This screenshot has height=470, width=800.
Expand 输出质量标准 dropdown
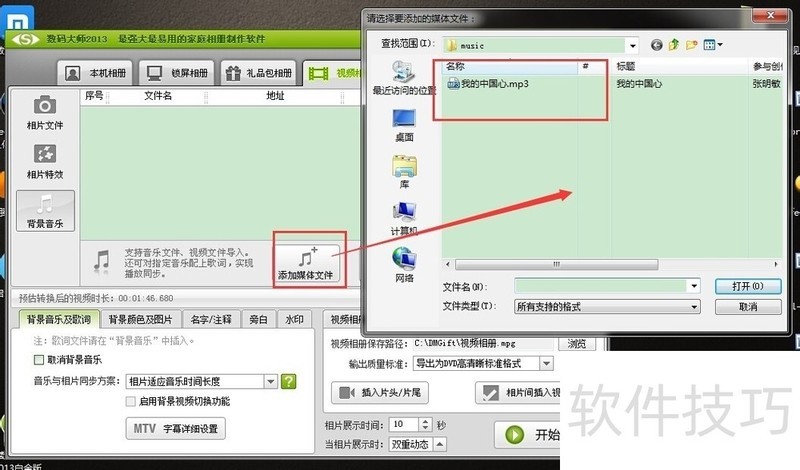[x=546, y=364]
